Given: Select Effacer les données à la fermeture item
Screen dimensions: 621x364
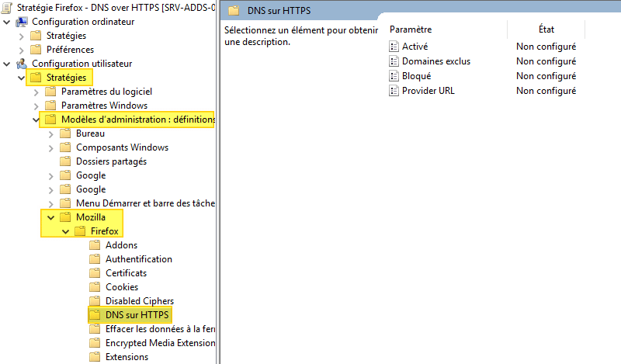Looking at the screenshot, I should [x=160, y=329].
